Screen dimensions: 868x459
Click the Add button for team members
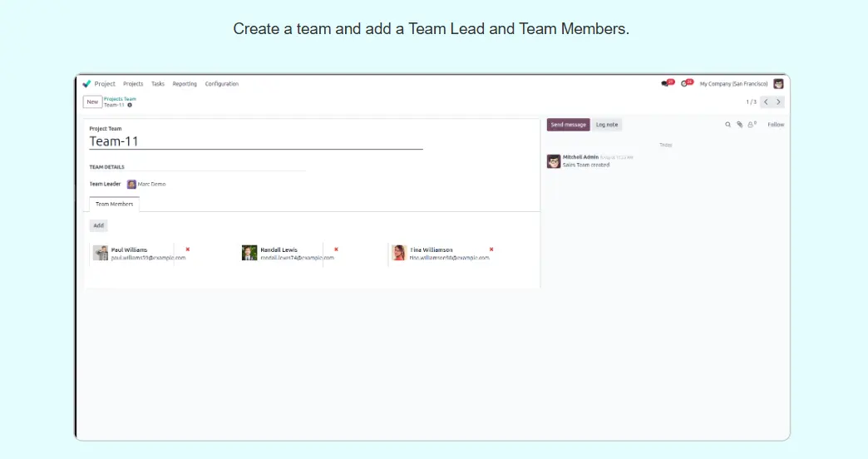(98, 225)
